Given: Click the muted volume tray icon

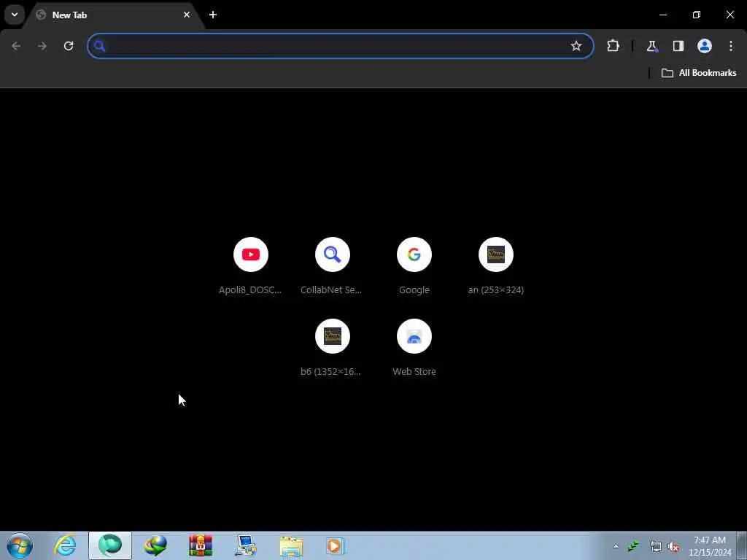Looking at the screenshot, I should click(673, 546).
